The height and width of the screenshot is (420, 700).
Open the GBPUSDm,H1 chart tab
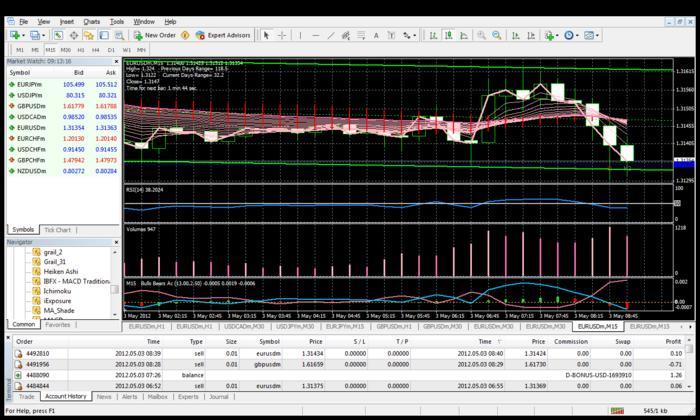point(394,327)
